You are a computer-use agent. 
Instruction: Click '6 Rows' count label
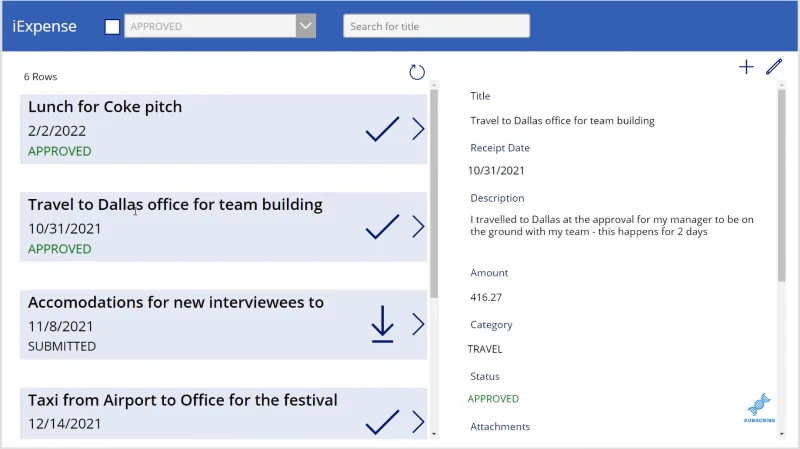click(40, 77)
